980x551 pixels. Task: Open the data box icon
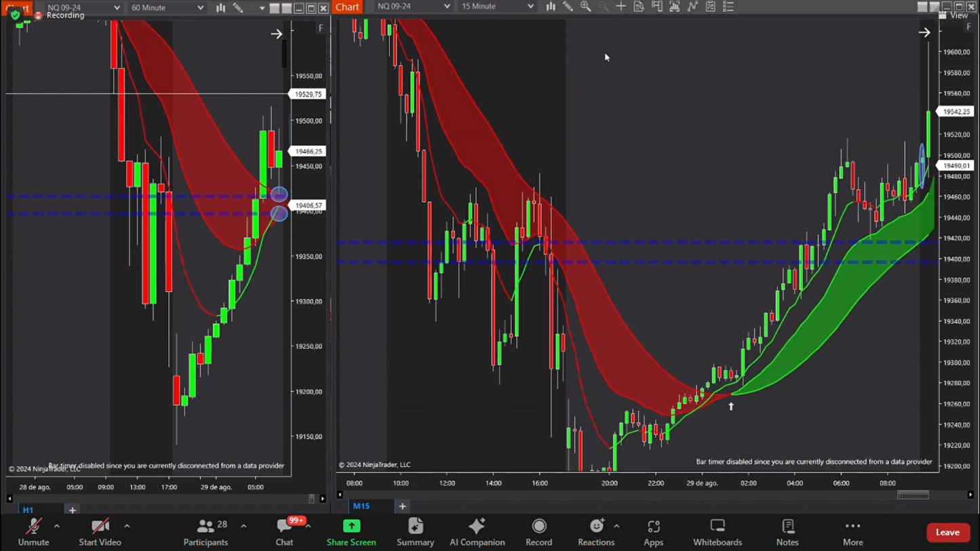(x=639, y=7)
